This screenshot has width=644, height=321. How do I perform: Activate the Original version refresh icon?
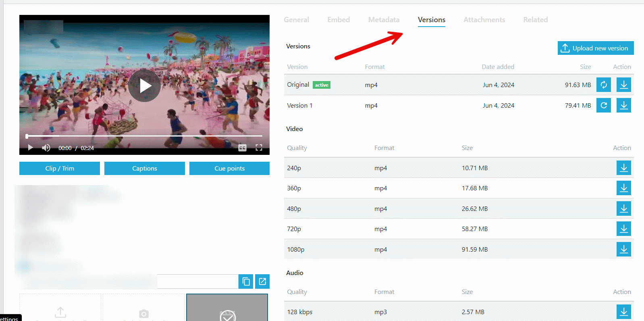pos(604,85)
